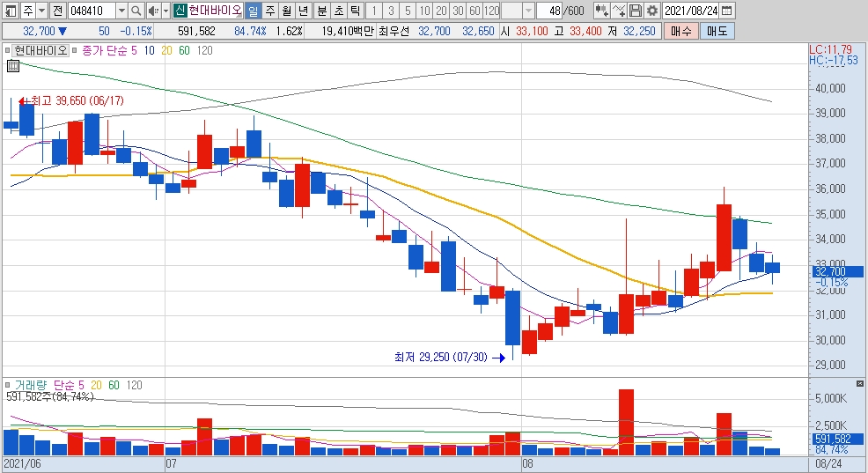868x473 pixels.
Task: Click the 최고 39,650 (06/17) label
Action: click(x=77, y=100)
